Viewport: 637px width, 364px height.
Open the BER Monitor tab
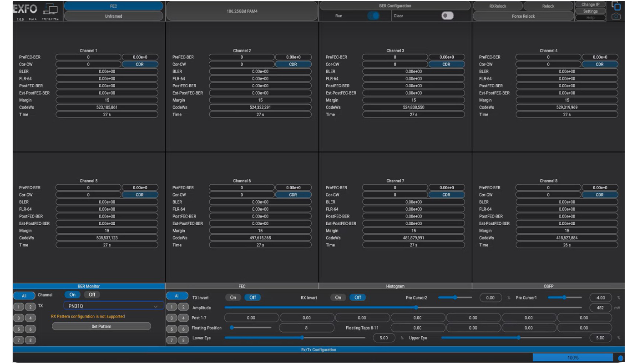(x=89, y=286)
